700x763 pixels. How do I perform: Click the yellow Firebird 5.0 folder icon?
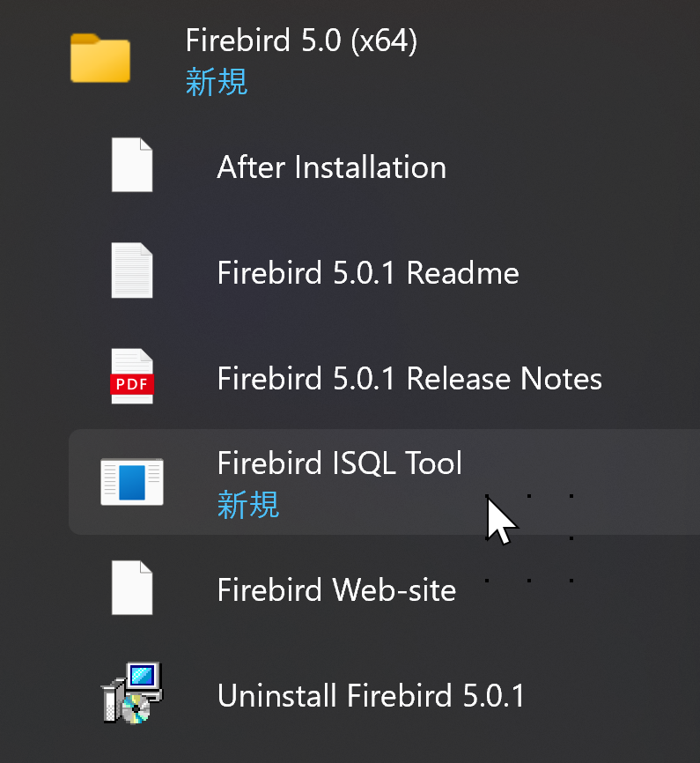tap(100, 58)
